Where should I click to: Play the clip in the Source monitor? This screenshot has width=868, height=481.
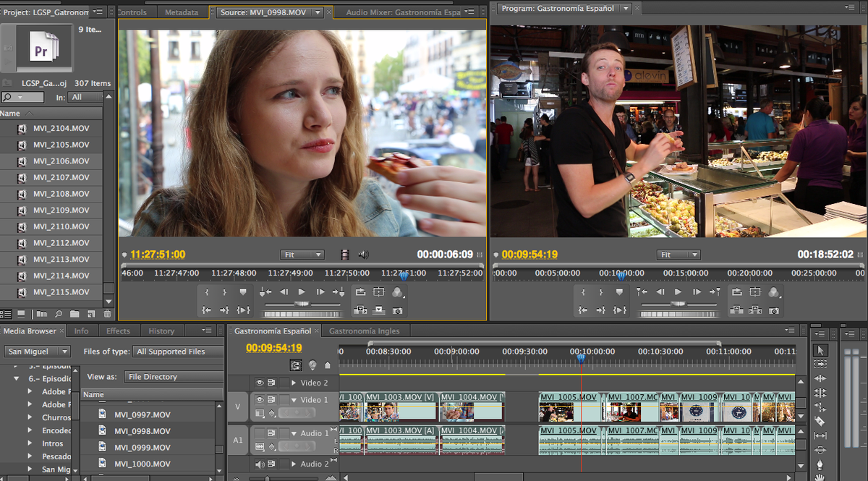302,292
